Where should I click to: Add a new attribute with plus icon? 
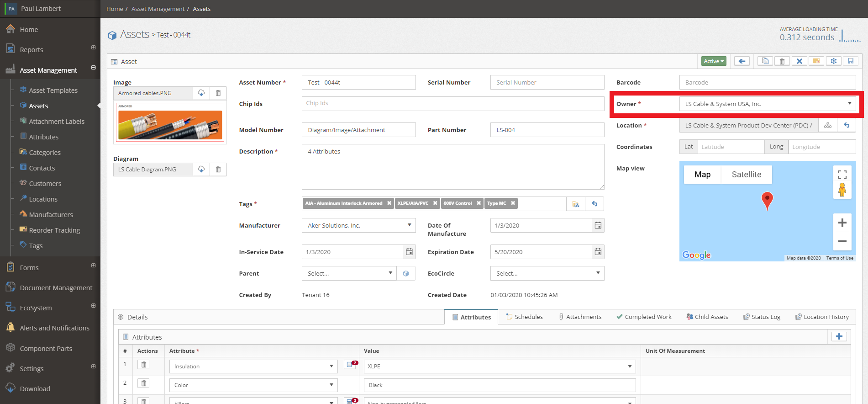point(839,337)
